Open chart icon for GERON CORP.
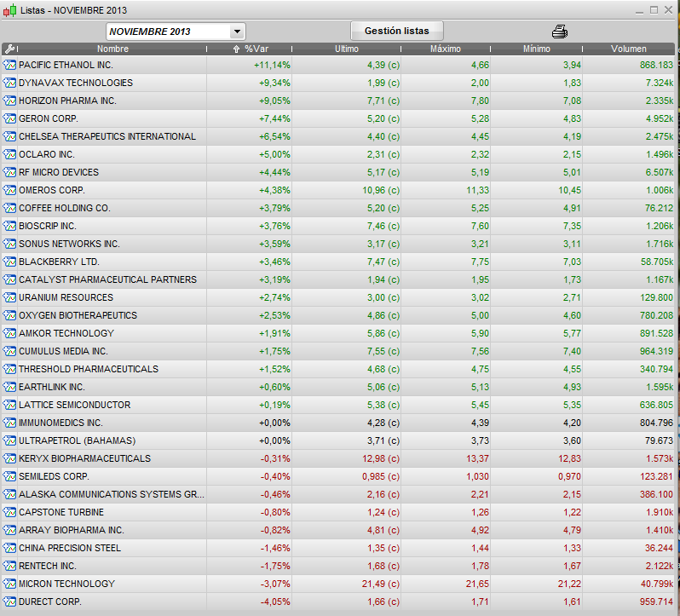The height and width of the screenshot is (616, 680). pyautogui.click(x=9, y=118)
